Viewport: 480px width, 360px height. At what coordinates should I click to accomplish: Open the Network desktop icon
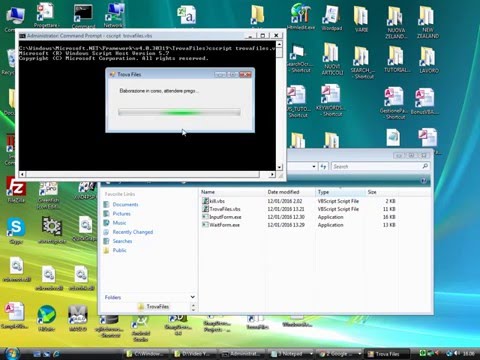click(114, 15)
